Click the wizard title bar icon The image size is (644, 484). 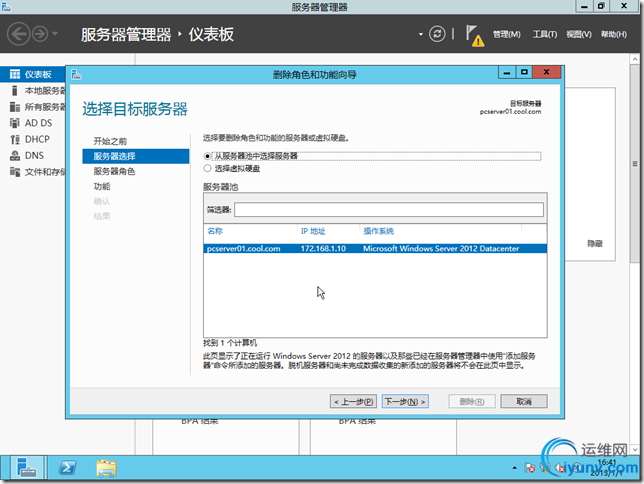point(76,74)
